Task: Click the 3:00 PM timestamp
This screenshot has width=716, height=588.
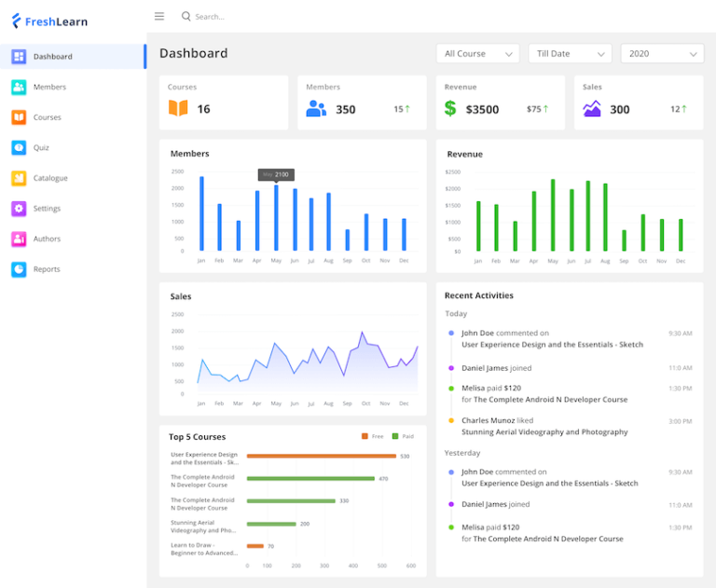Action: coord(680,421)
